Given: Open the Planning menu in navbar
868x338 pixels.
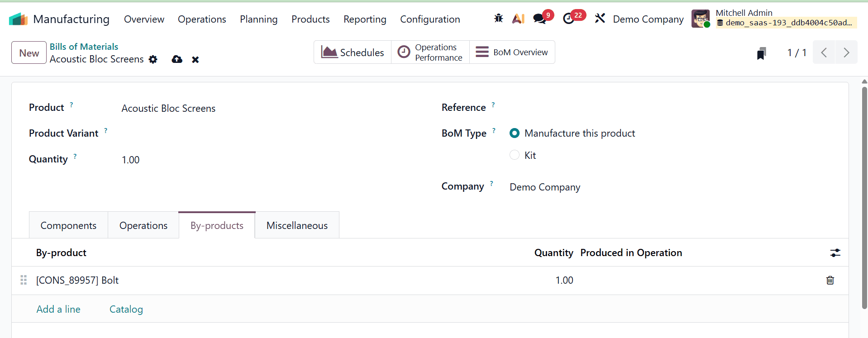Looking at the screenshot, I should 258,19.
